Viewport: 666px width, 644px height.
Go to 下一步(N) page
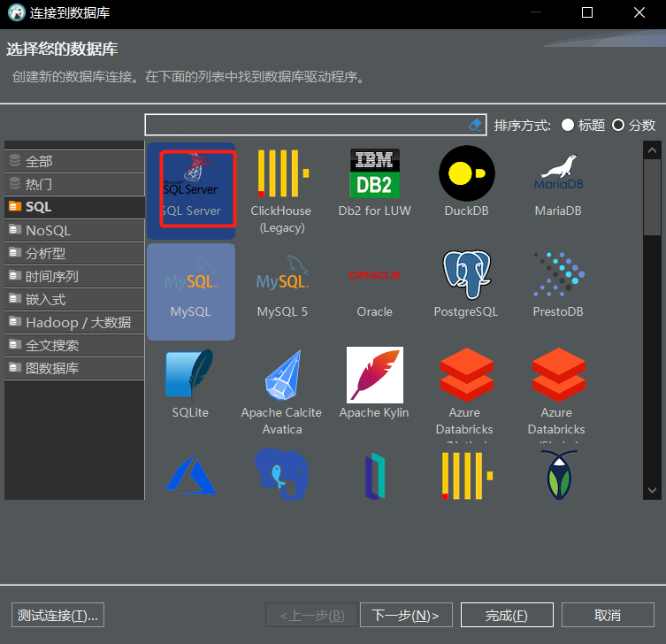click(406, 615)
